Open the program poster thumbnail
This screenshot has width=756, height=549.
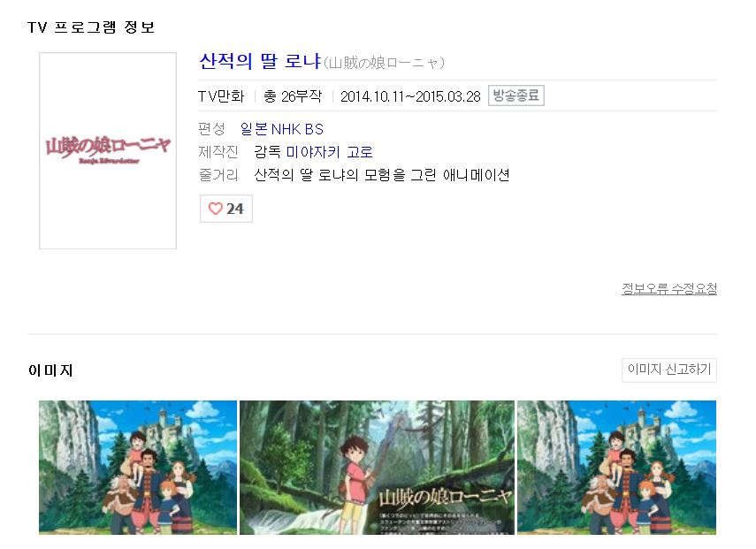(x=108, y=151)
